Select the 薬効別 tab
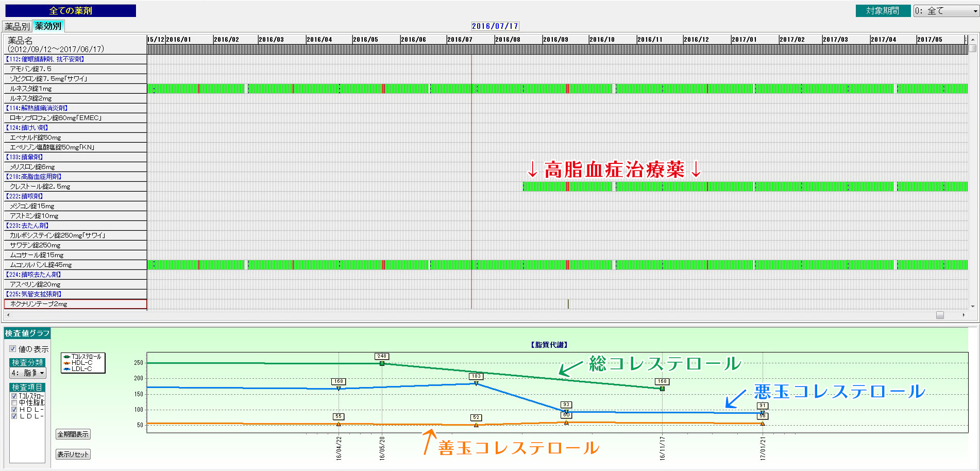Screen dimensions: 980x471 point(48,26)
